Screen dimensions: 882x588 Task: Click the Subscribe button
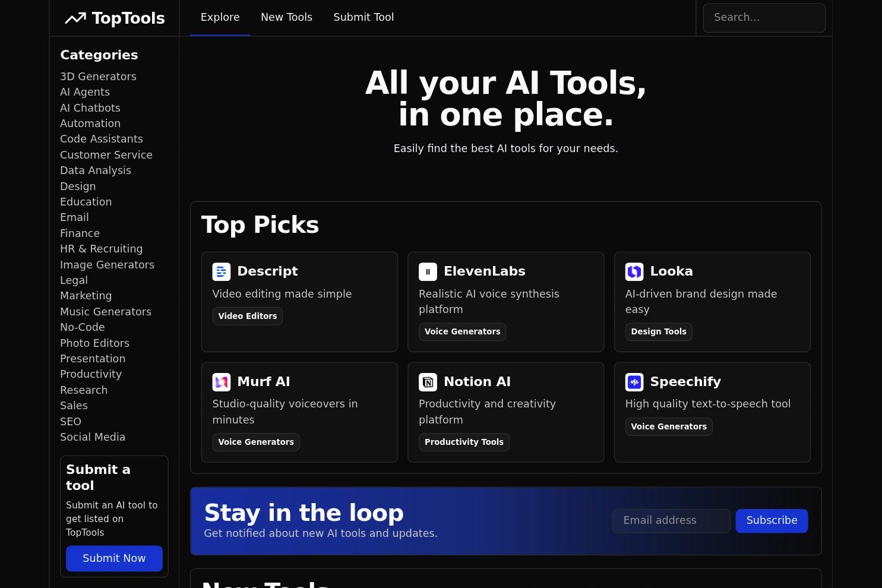point(772,520)
